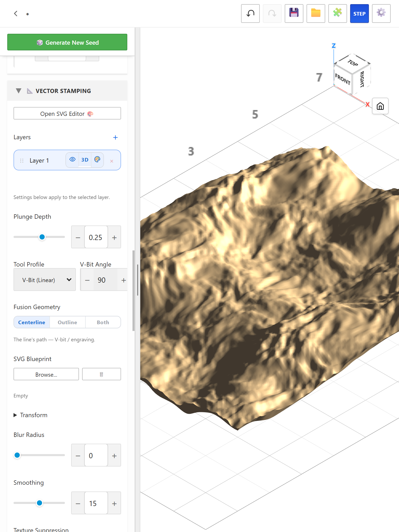Select Outline fusion geometry
This screenshot has height=532, width=399.
[x=67, y=322]
